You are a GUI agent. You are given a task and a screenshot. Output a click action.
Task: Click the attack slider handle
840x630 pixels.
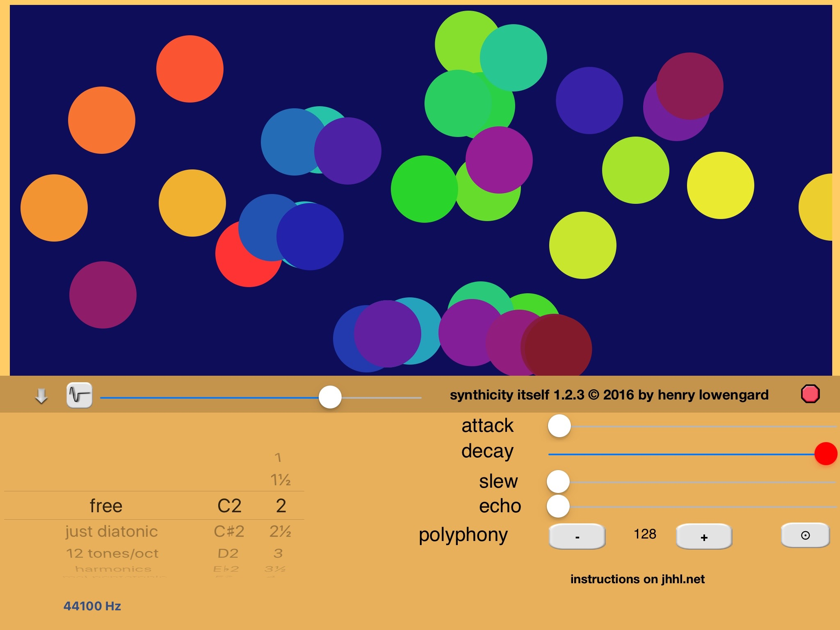click(x=559, y=426)
